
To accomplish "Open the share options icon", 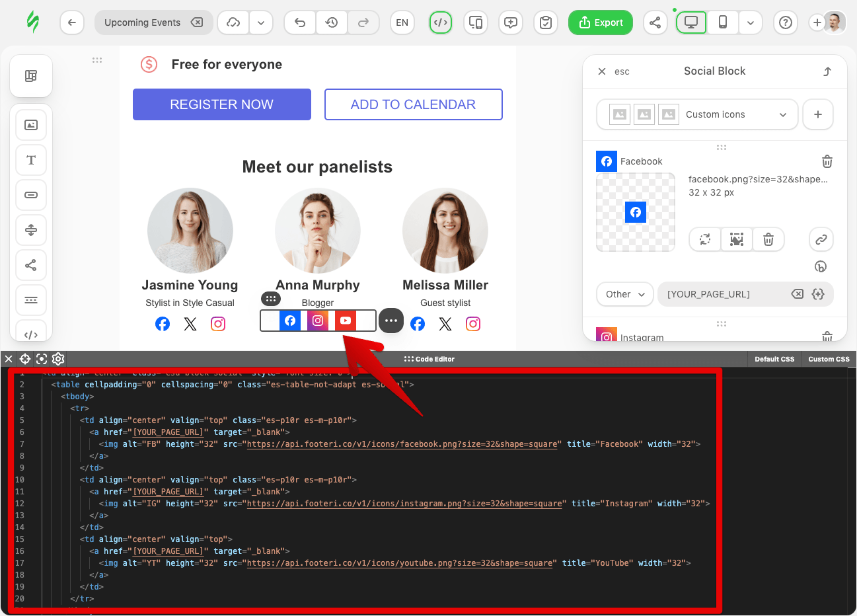I will tap(655, 22).
